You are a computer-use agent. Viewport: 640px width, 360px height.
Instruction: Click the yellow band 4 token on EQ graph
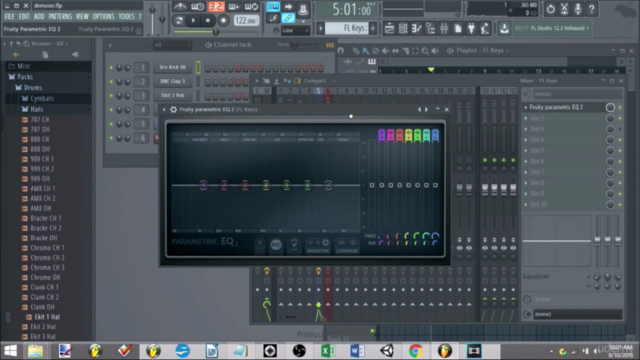pyautogui.click(x=266, y=185)
